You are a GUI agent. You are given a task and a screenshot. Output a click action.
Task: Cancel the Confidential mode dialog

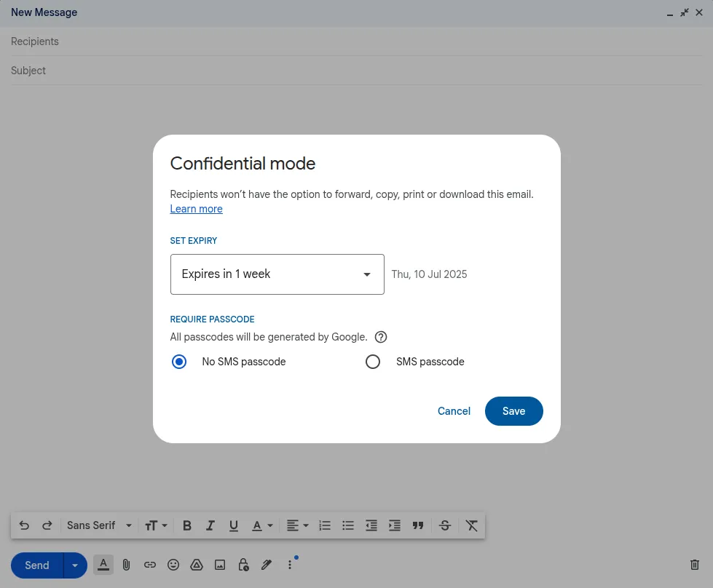coord(454,411)
